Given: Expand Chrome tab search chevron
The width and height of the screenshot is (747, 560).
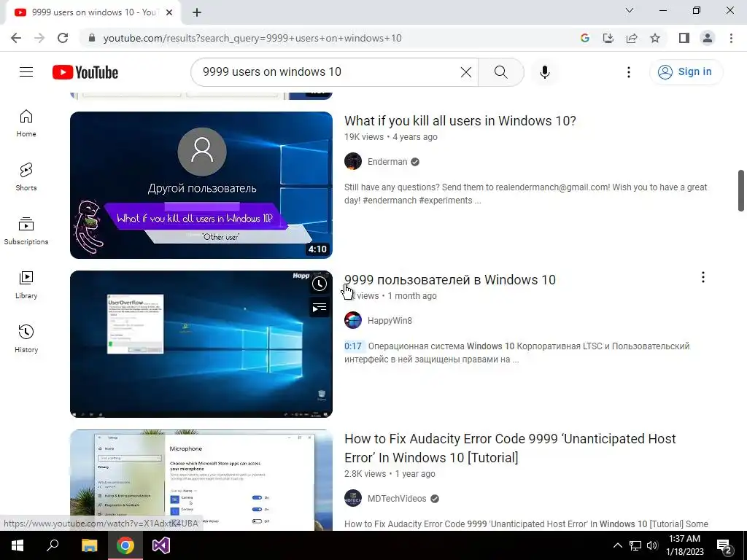Looking at the screenshot, I should coord(630,10).
